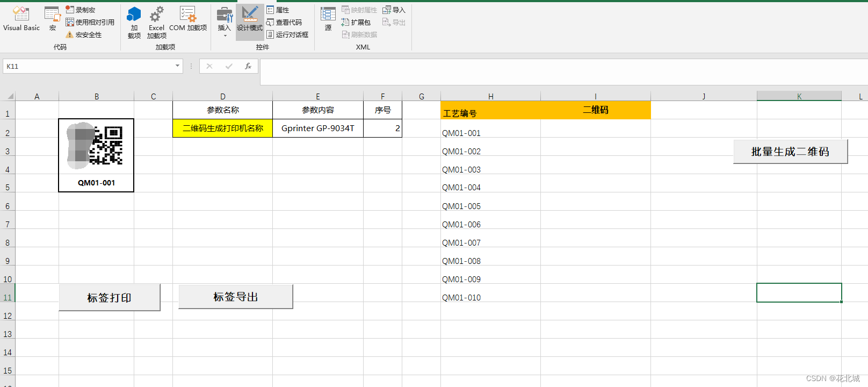Click the 标签打印 button
Viewport: 868px width, 387px height.
click(110, 297)
